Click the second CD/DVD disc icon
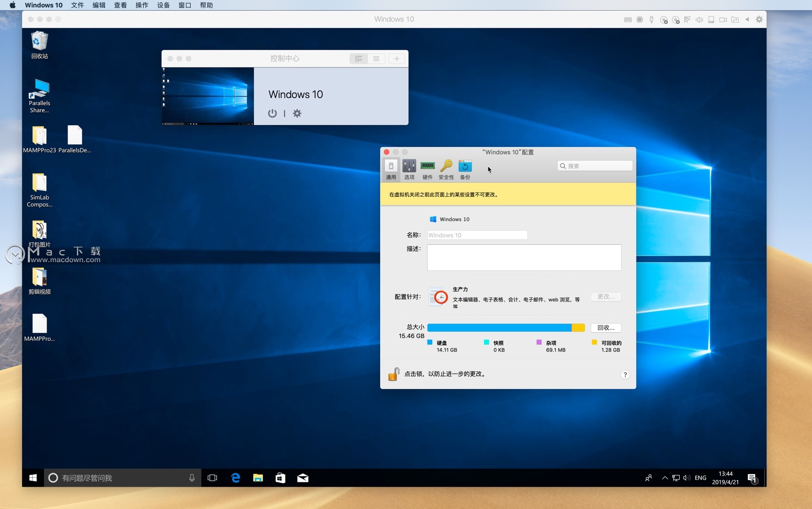Screen dimensions: 812x509 click(x=676, y=20)
